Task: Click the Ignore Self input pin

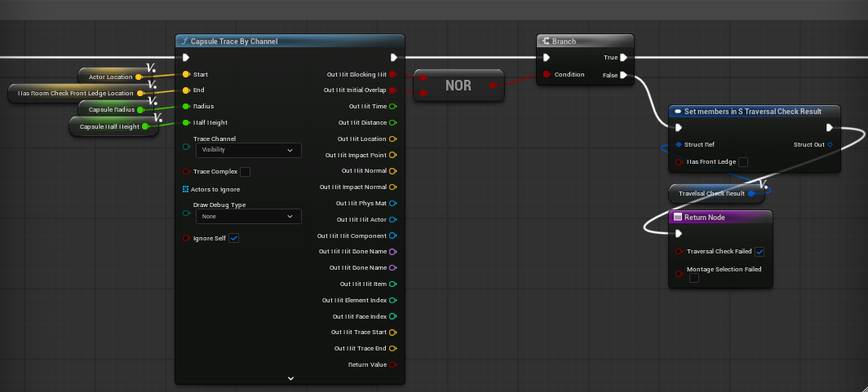Action: click(x=186, y=238)
